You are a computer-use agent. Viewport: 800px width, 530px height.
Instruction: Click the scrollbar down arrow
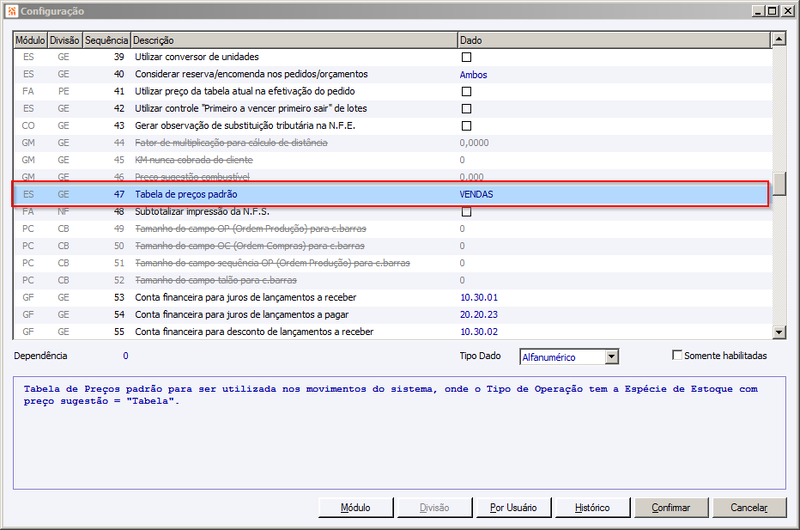click(779, 332)
